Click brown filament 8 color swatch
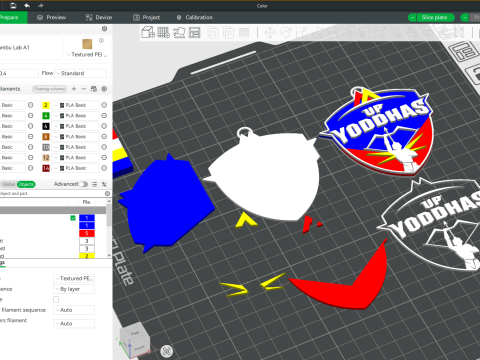480x360 pixels. (46, 137)
